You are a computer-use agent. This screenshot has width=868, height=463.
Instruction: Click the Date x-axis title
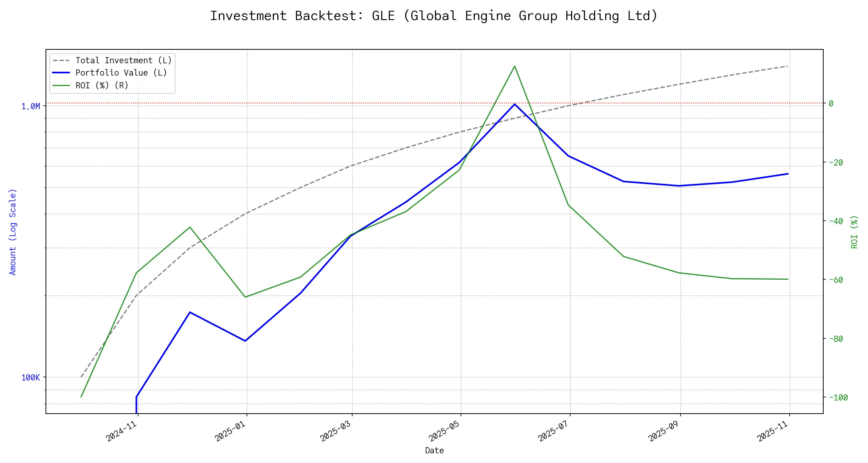click(434, 451)
